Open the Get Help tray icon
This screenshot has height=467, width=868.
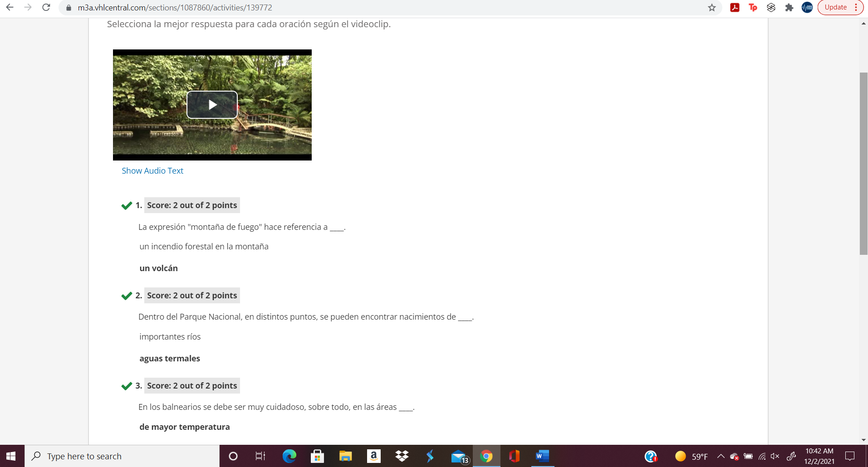pyautogui.click(x=651, y=456)
